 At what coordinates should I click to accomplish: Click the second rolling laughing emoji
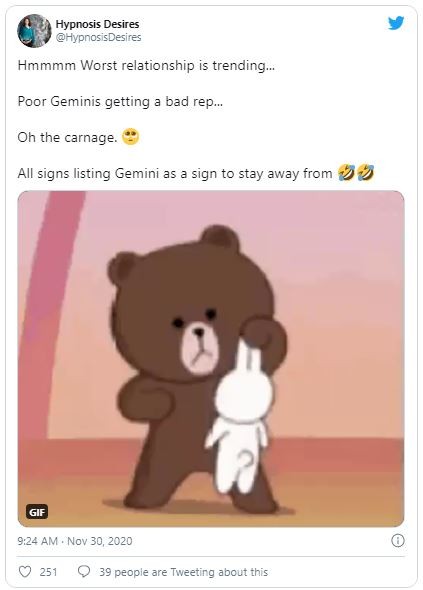[x=365, y=173]
